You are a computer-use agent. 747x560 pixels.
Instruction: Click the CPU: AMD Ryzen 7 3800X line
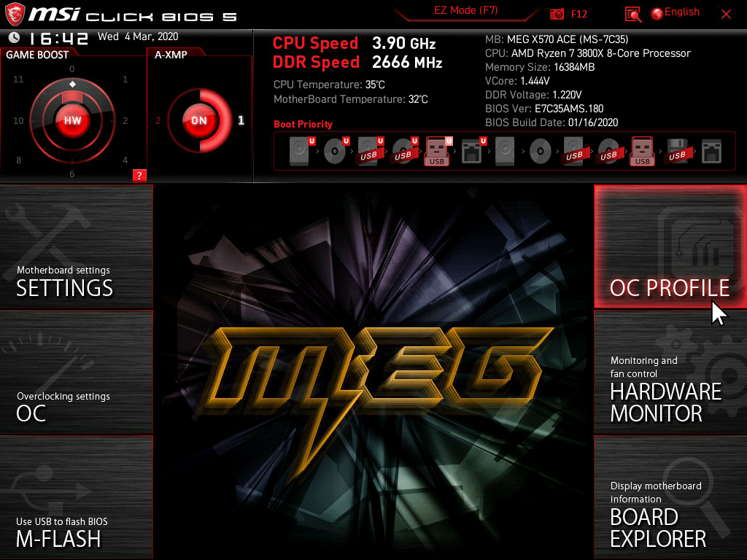[x=588, y=53]
